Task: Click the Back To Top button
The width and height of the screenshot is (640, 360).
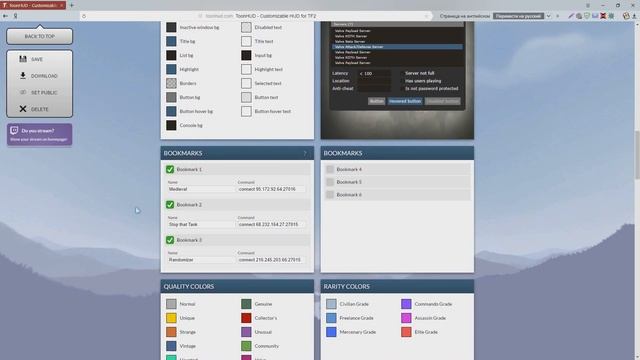Action: [x=40, y=36]
